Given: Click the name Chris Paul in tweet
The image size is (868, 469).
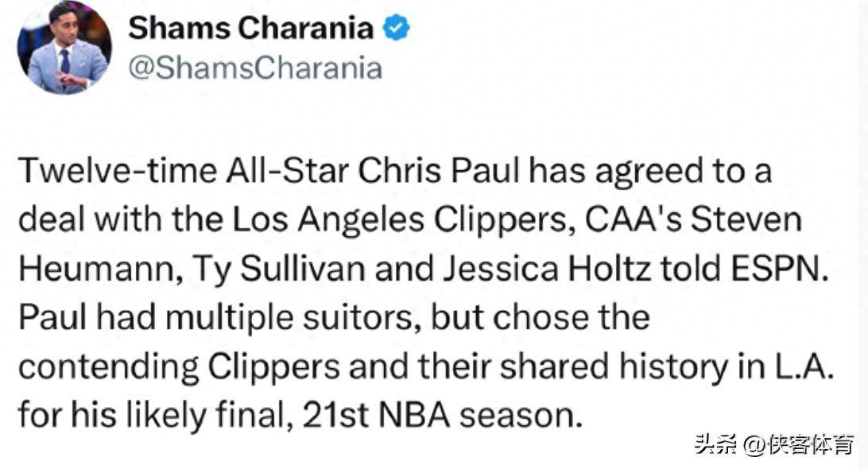Looking at the screenshot, I should (x=439, y=171).
